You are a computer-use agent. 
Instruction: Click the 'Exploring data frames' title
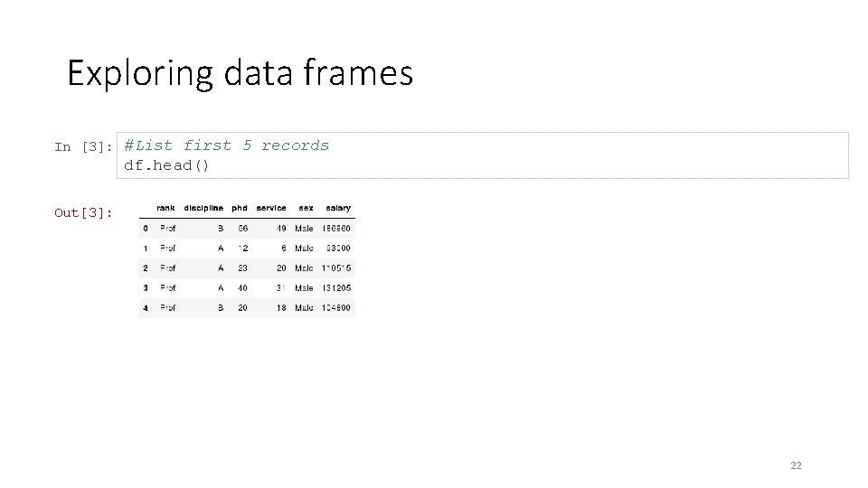point(241,73)
